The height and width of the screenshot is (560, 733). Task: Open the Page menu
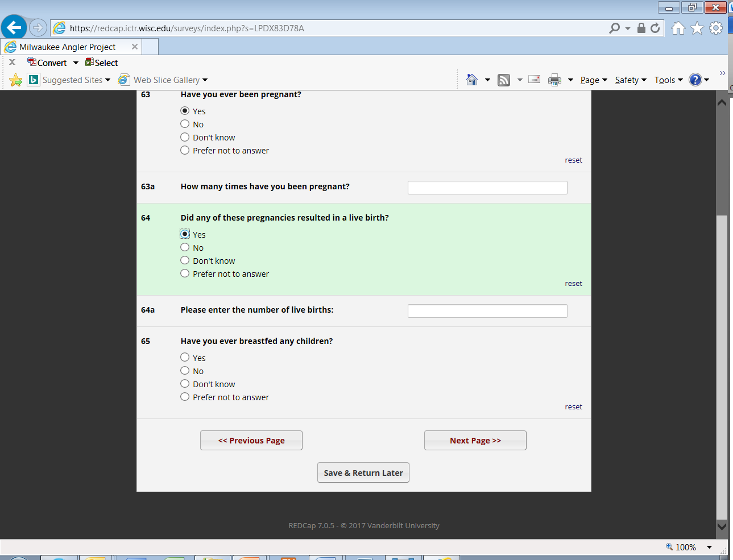pyautogui.click(x=594, y=80)
